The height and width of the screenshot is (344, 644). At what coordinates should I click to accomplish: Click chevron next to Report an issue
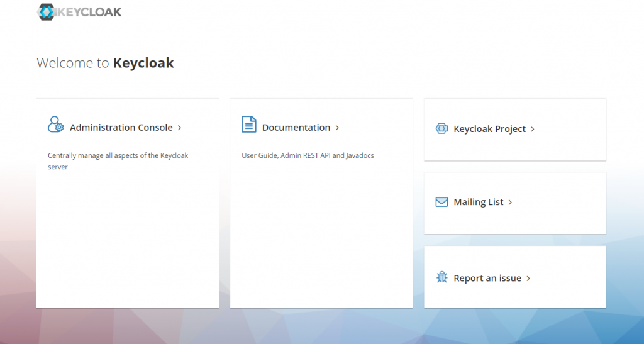(x=528, y=279)
